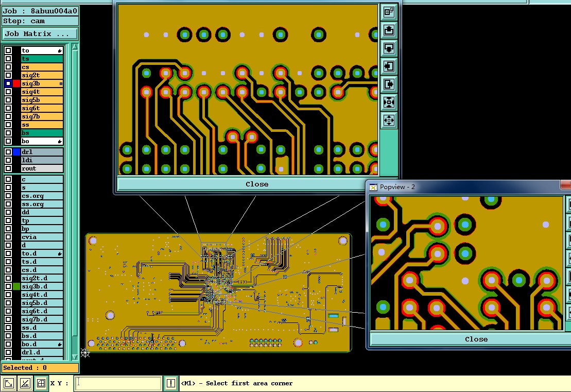Click the layer list scroll-up arrow
This screenshot has width=571, height=392.
[75, 47]
